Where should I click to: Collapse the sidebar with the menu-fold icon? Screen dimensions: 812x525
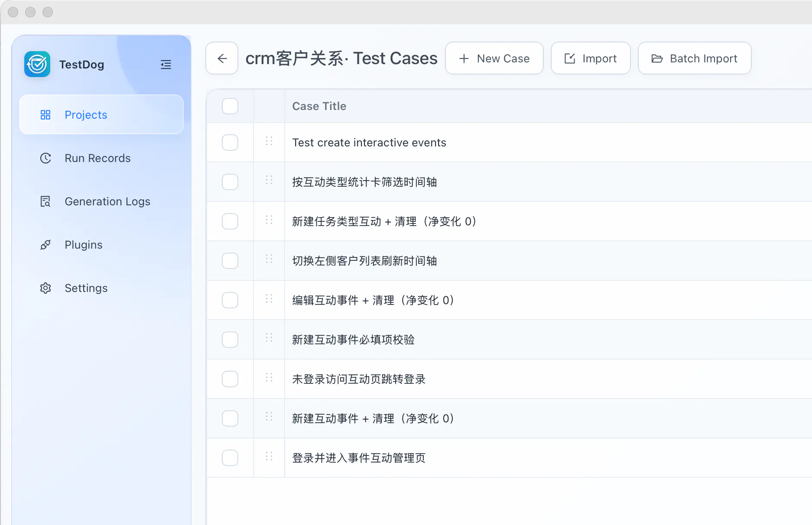click(x=166, y=65)
